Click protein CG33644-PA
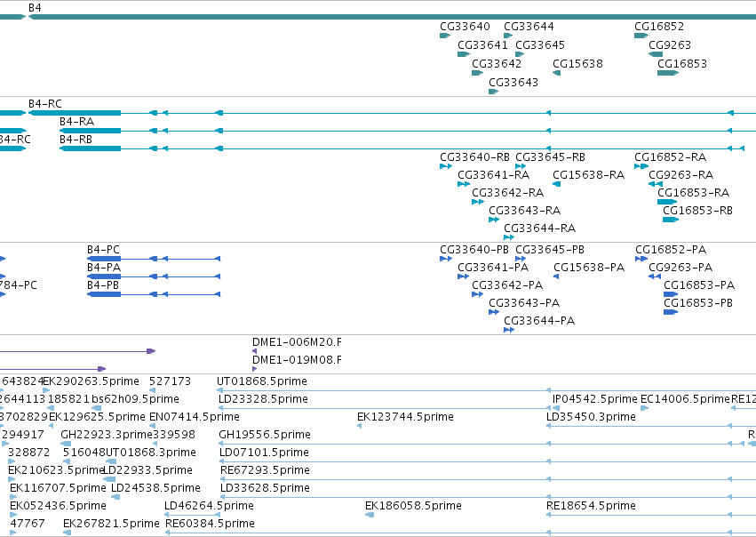 [539, 321]
